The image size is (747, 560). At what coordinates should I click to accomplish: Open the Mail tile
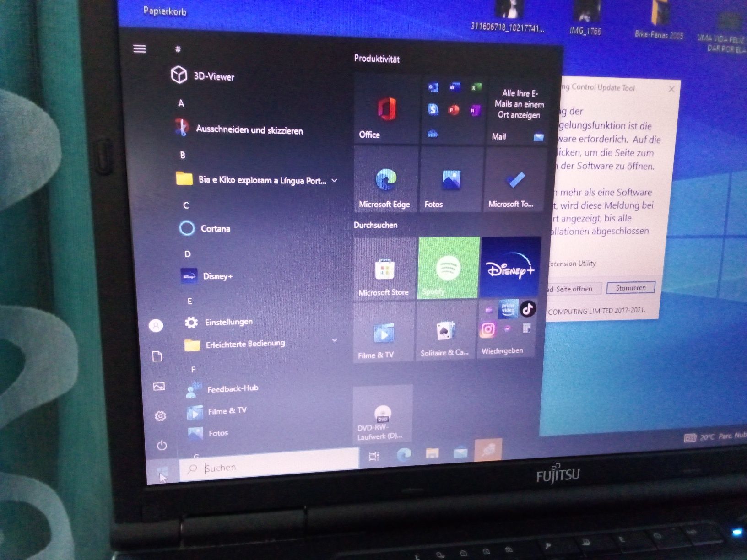click(517, 112)
